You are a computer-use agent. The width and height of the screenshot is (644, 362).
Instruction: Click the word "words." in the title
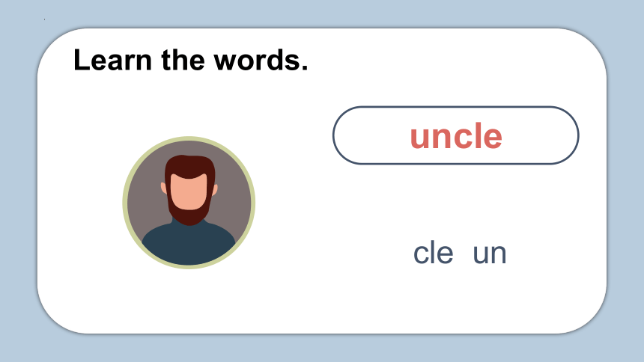[x=261, y=60]
